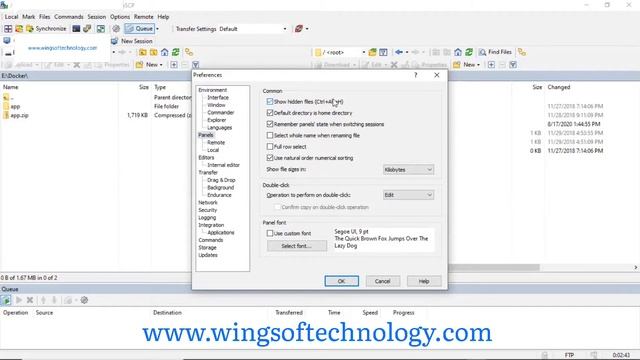Image resolution: width=640 pixels, height=360 pixels.
Task: Click the Queue panel settings gear icon
Action: click(84, 300)
